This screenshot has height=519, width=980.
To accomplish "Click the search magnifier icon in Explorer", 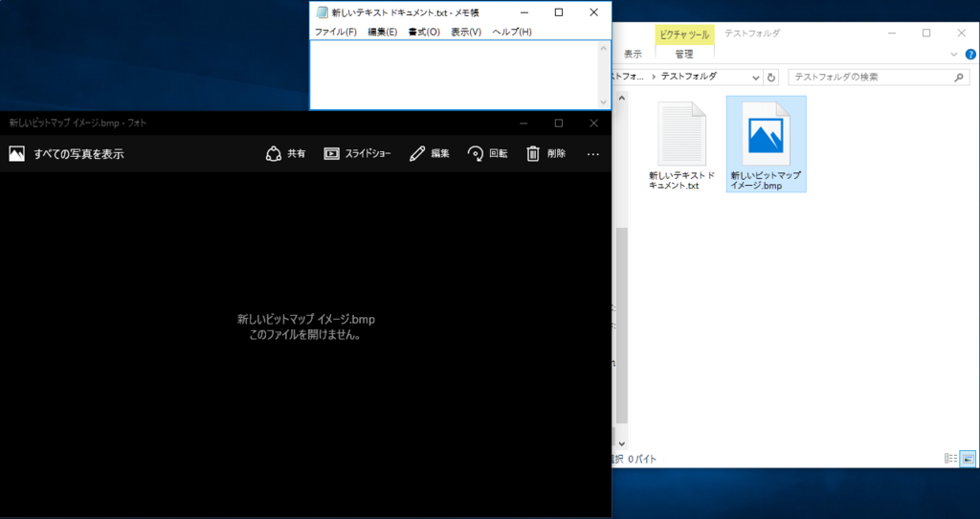I will [959, 78].
